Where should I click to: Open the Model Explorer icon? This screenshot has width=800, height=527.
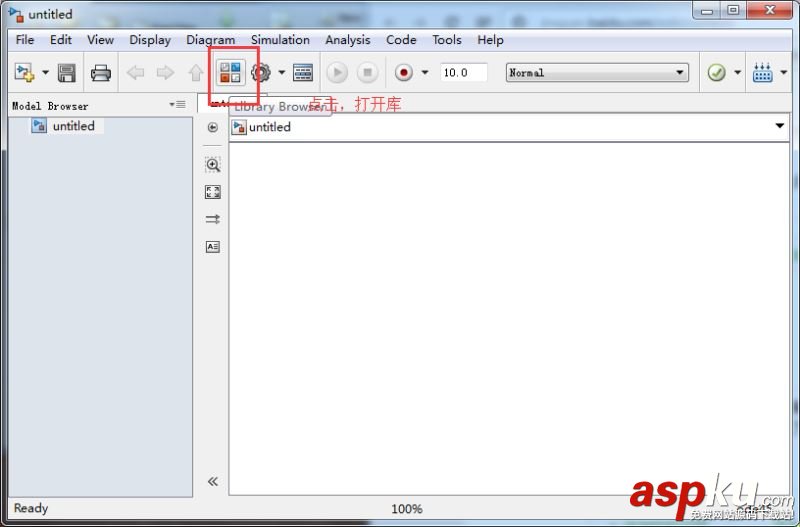tap(303, 73)
